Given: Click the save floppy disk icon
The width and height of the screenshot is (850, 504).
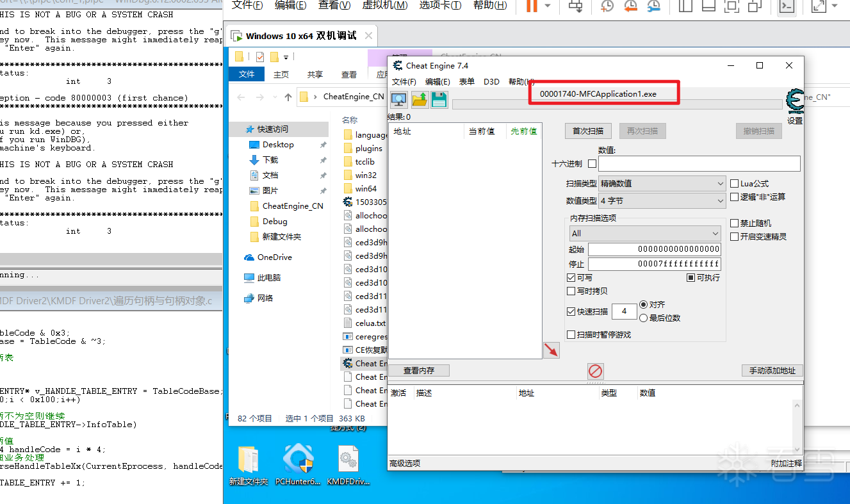Looking at the screenshot, I should point(439,99).
